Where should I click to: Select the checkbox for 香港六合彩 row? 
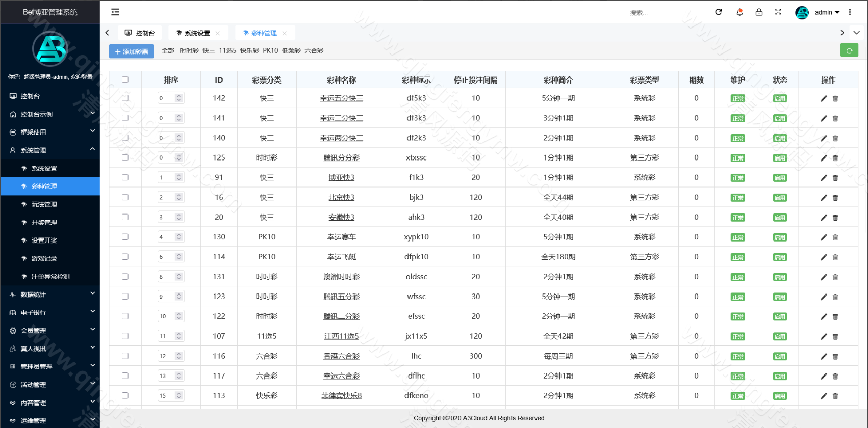125,356
